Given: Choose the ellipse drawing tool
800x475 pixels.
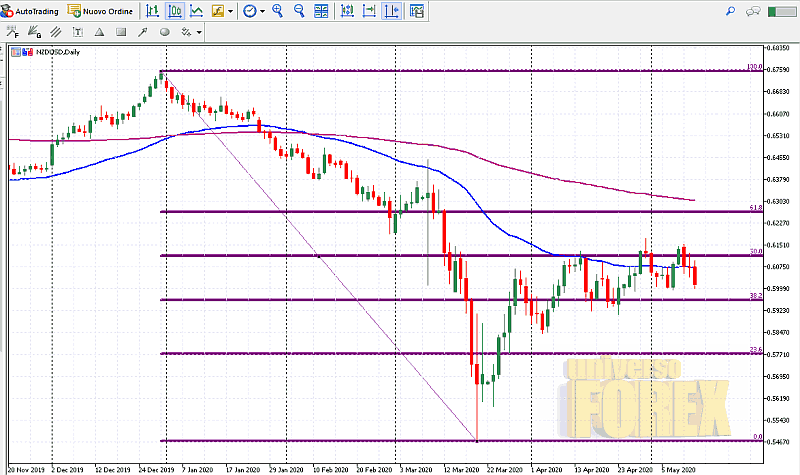Looking at the screenshot, I should (x=164, y=32).
